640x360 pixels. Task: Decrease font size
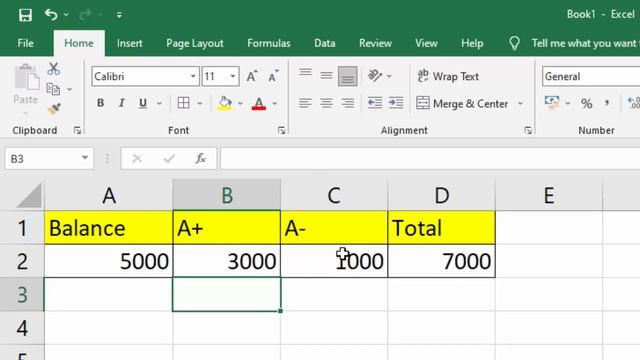point(273,76)
